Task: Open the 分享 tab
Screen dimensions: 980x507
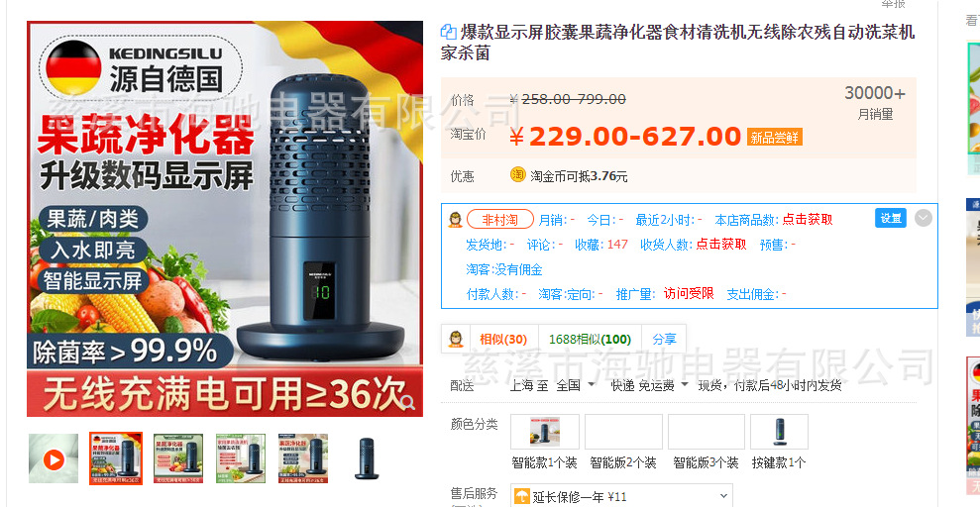Action: click(x=664, y=340)
